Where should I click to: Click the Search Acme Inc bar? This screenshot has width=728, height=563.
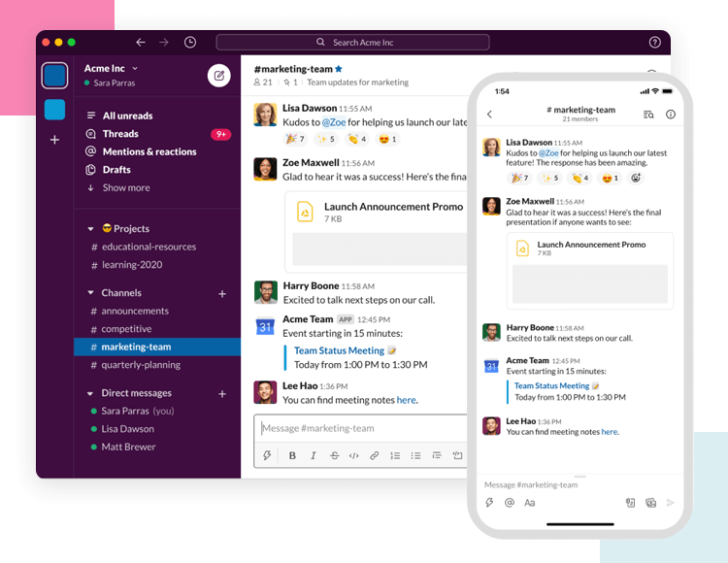tap(352, 43)
